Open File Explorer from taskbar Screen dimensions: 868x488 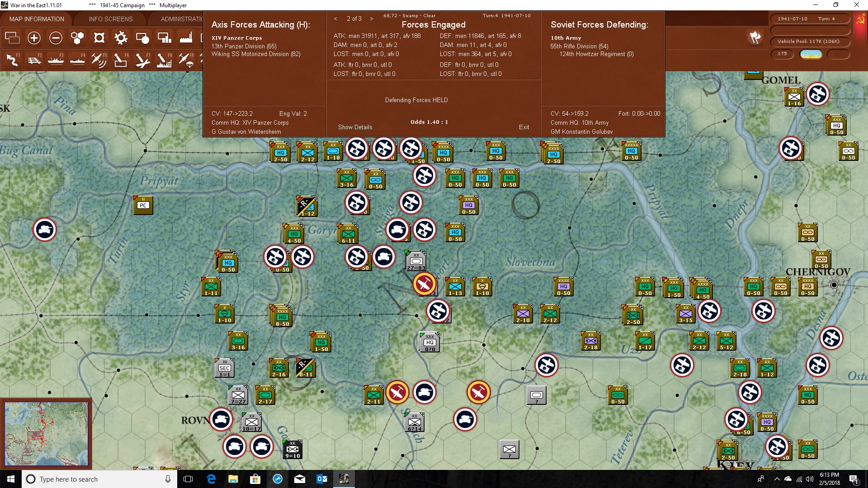(x=233, y=479)
